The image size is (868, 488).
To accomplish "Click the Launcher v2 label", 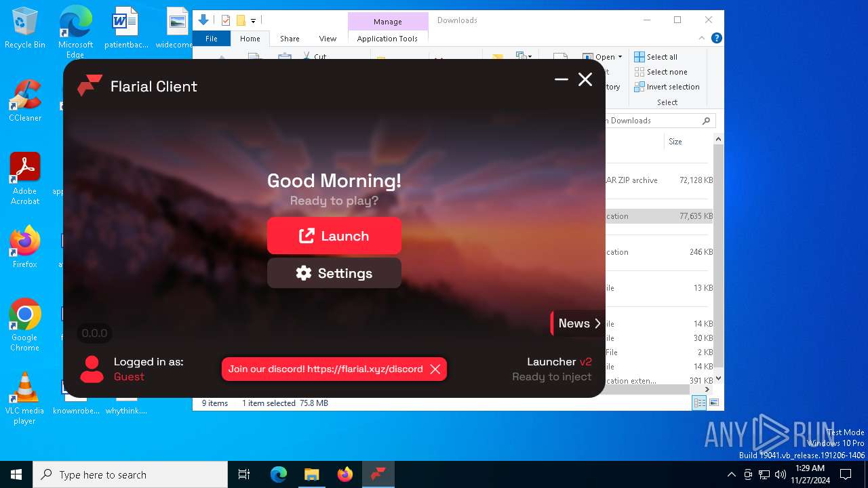I will click(x=559, y=362).
